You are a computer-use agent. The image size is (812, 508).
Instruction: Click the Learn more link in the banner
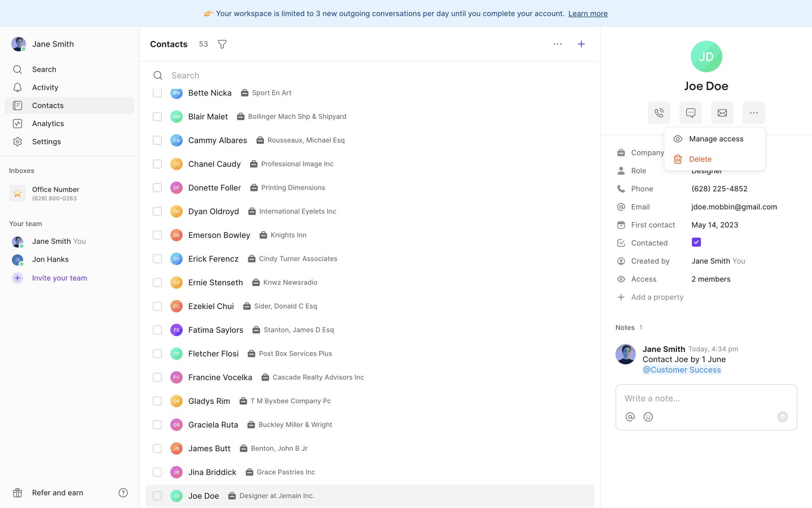pyautogui.click(x=588, y=14)
